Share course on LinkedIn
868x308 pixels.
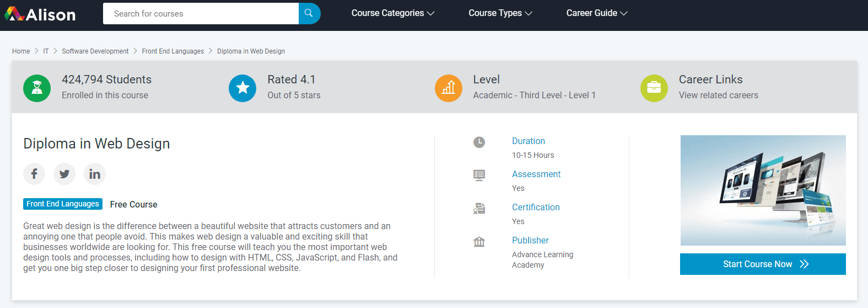95,174
